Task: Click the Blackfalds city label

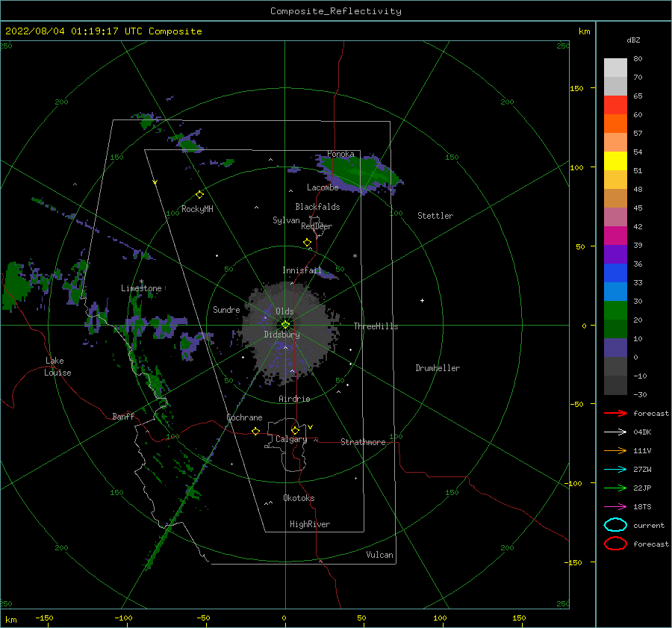Action: click(317, 207)
